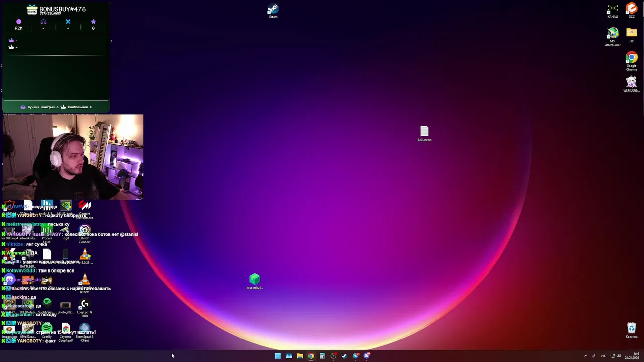This screenshot has width=644, height=362.
Task: Open the network tray icon
Action: coord(612,356)
